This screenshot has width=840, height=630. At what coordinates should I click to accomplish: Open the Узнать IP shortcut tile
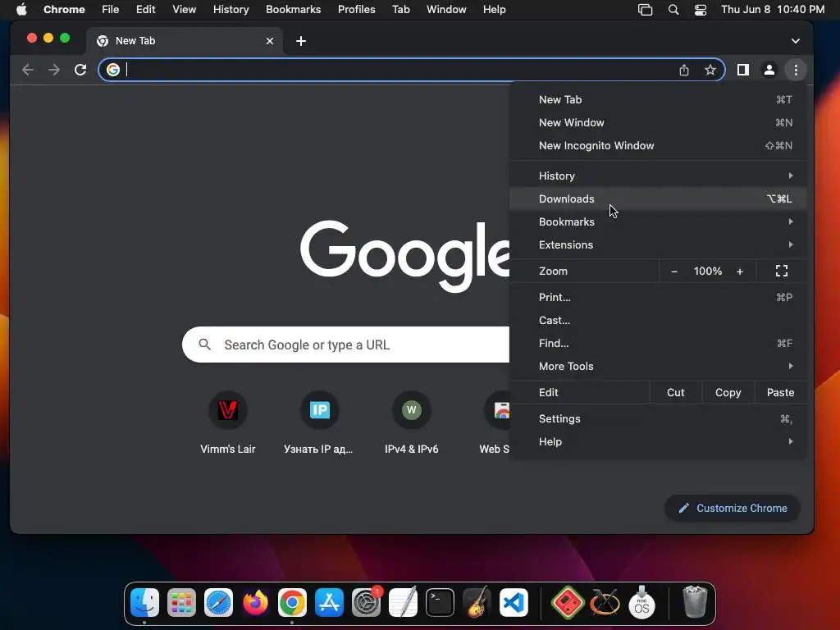tap(319, 423)
